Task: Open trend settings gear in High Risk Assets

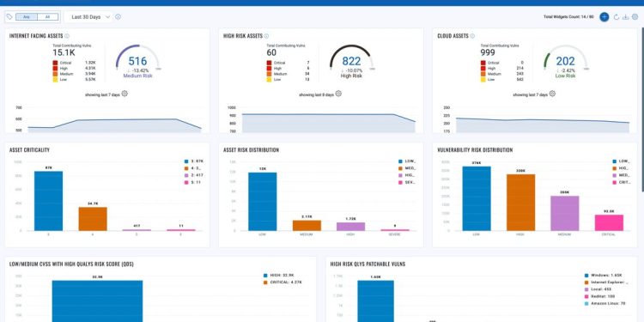Action: (338, 94)
